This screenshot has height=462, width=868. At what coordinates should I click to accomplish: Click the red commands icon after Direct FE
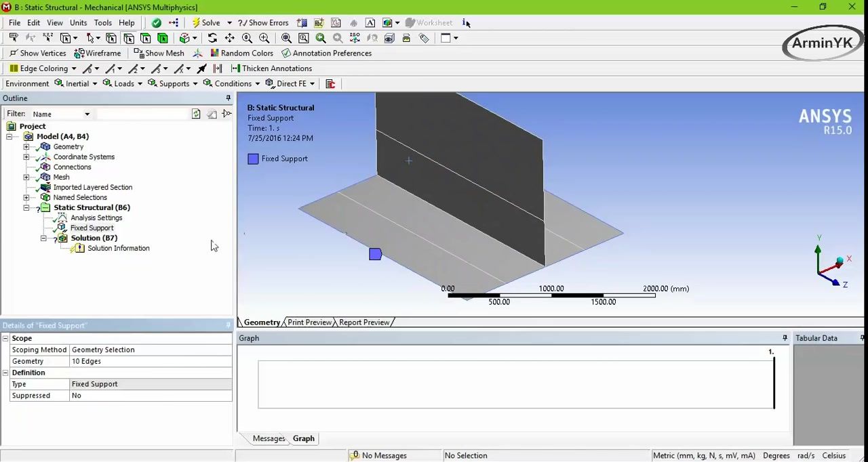coord(330,83)
